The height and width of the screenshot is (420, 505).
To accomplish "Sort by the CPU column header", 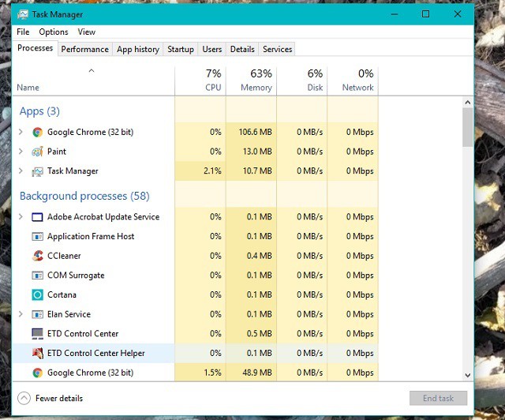I will (x=200, y=81).
